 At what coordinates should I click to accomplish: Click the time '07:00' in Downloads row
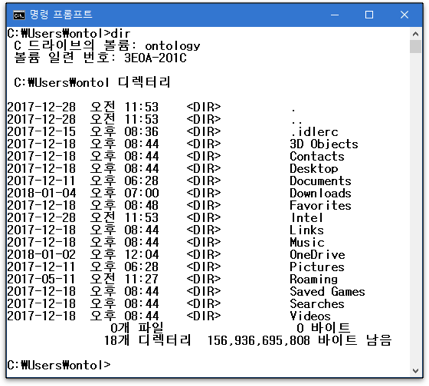(142, 193)
